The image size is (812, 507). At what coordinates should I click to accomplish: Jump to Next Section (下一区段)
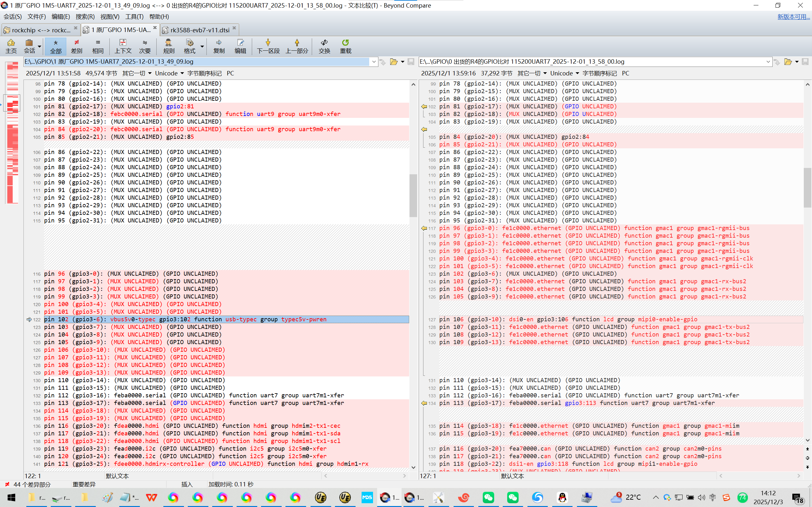pos(268,46)
